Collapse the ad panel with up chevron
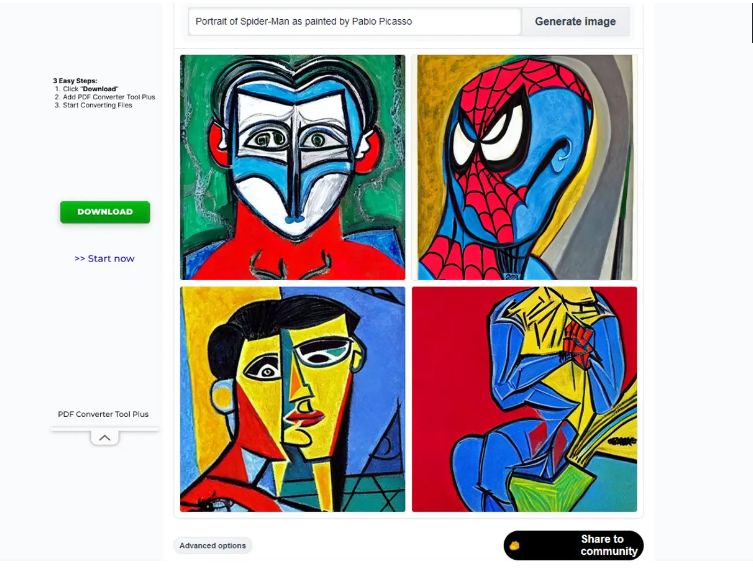 (105, 437)
